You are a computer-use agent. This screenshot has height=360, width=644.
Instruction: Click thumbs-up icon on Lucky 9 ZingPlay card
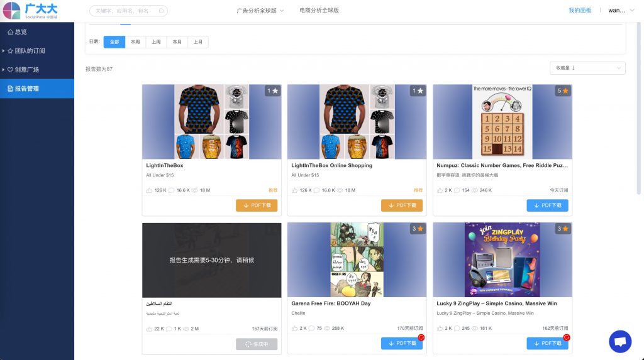(440, 329)
